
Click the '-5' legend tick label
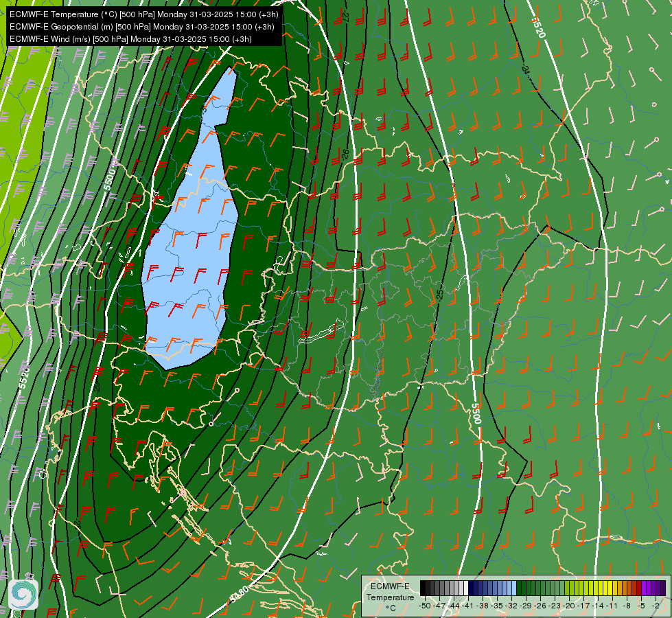(642, 606)
